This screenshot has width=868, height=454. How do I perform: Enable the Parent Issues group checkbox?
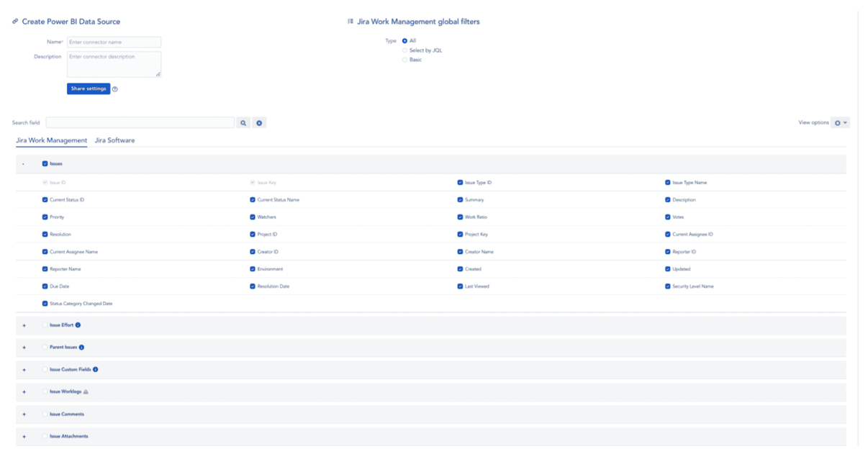(45, 348)
